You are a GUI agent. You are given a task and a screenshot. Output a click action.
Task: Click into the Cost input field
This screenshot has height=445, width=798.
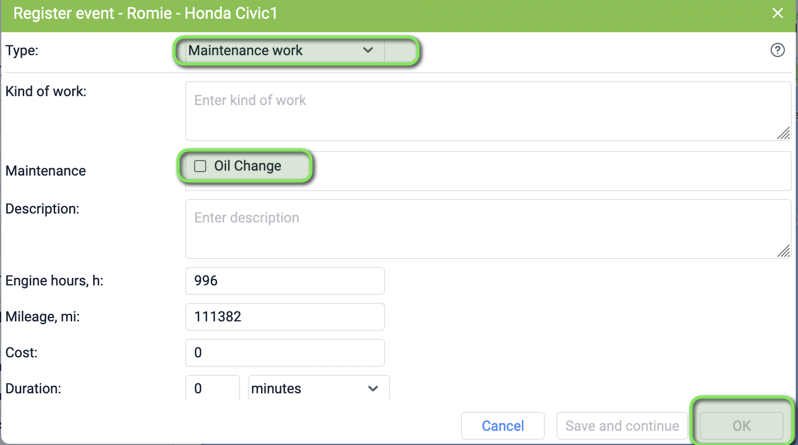pos(285,352)
